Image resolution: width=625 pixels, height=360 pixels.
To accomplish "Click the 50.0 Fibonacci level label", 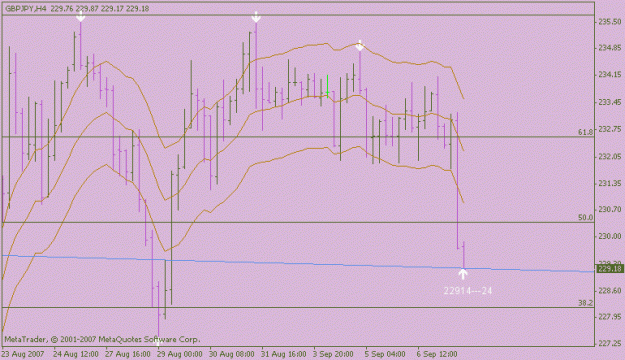I will [x=586, y=218].
